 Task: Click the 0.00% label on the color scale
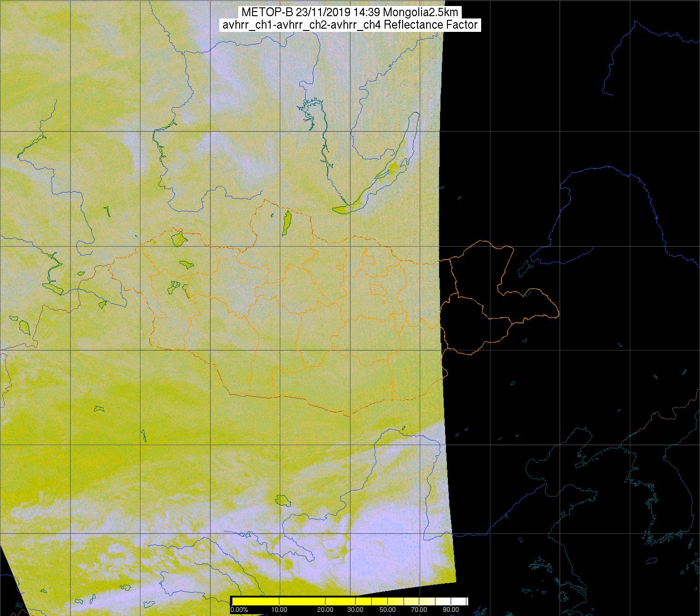240,610
